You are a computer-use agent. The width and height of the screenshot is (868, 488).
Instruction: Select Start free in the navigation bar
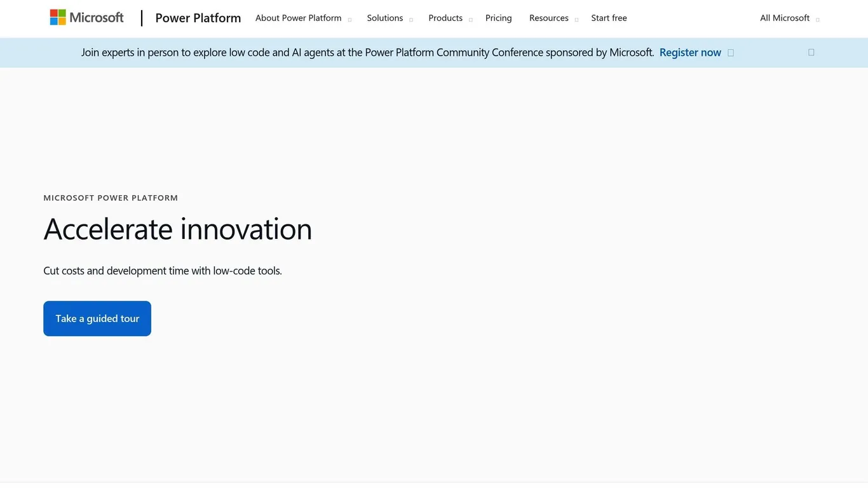click(x=609, y=18)
